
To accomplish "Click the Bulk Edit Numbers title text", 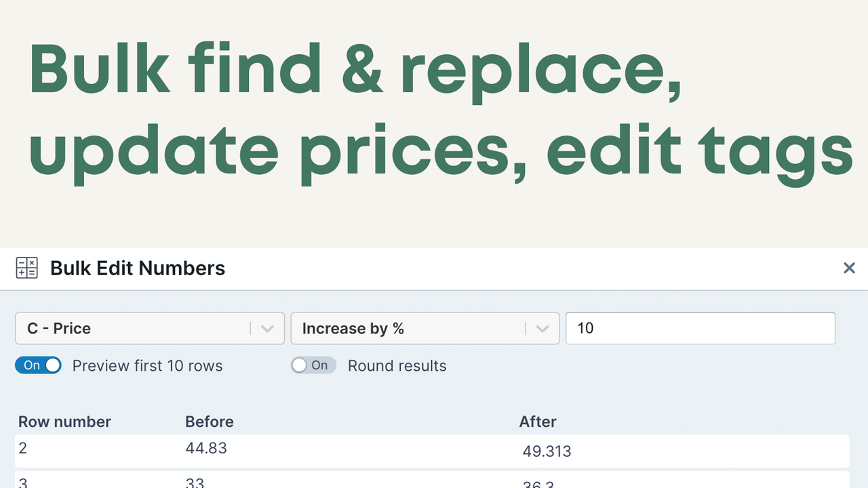I will (138, 268).
